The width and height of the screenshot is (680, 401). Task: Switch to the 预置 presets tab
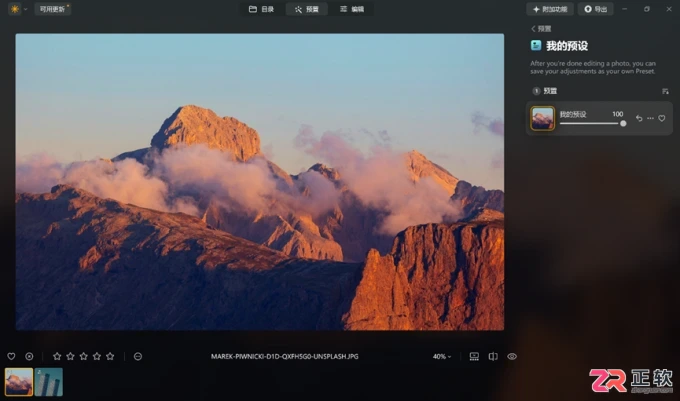pos(307,9)
